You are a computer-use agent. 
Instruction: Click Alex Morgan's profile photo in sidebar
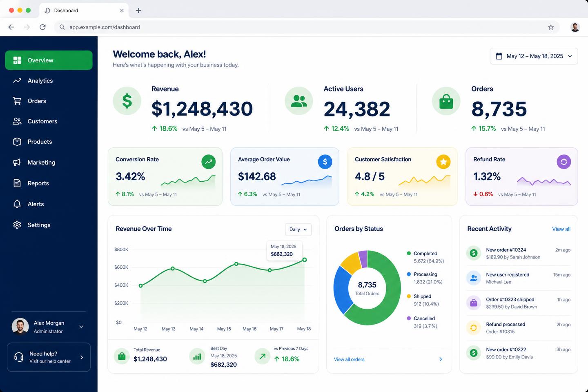[x=20, y=327]
